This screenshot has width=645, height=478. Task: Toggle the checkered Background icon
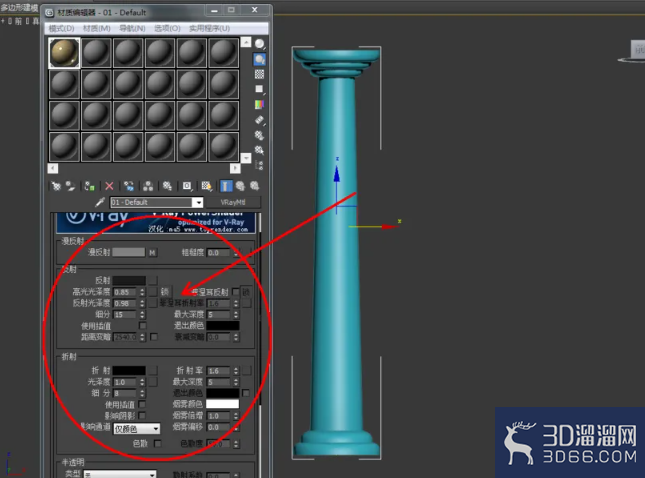[x=260, y=74]
